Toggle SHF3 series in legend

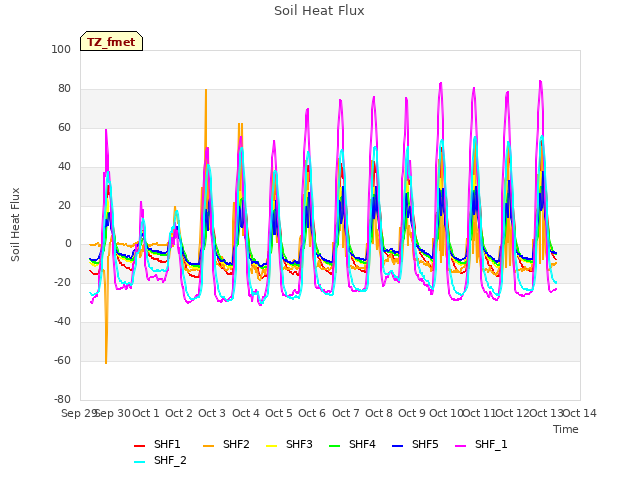(289, 444)
